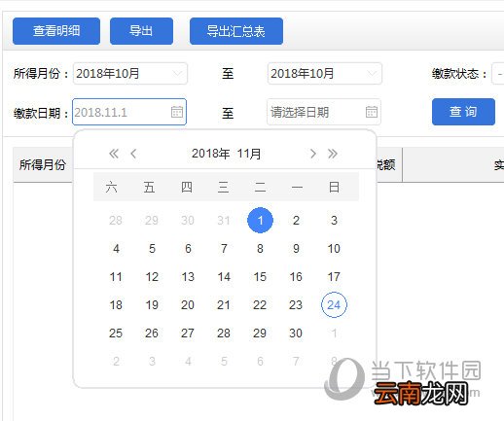Select day 18 in the calendar
Screen dimensions: 504x421
116,305
